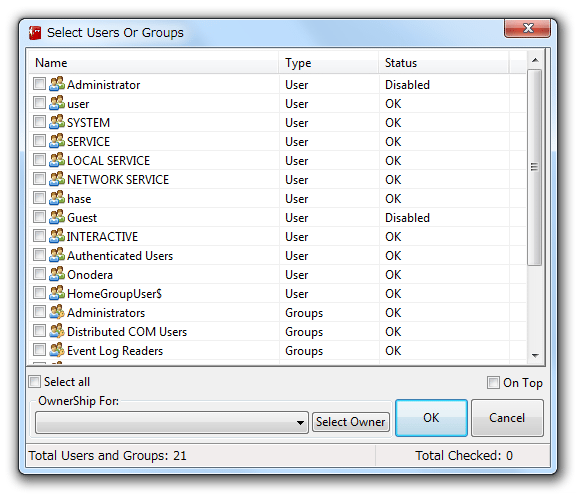Open the OwnerShip For dropdown
Screen dimensions: 580x497
[x=172, y=422]
